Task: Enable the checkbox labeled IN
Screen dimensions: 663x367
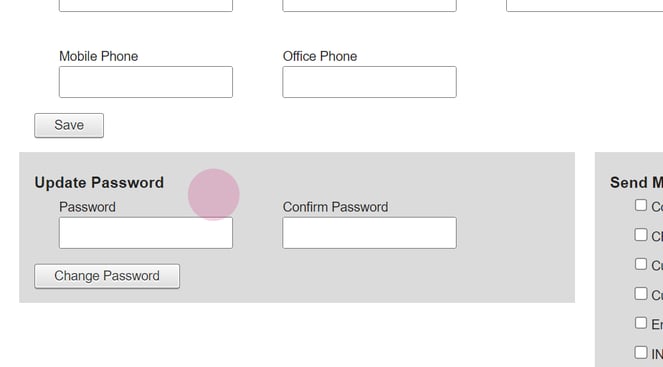Action: pos(641,352)
